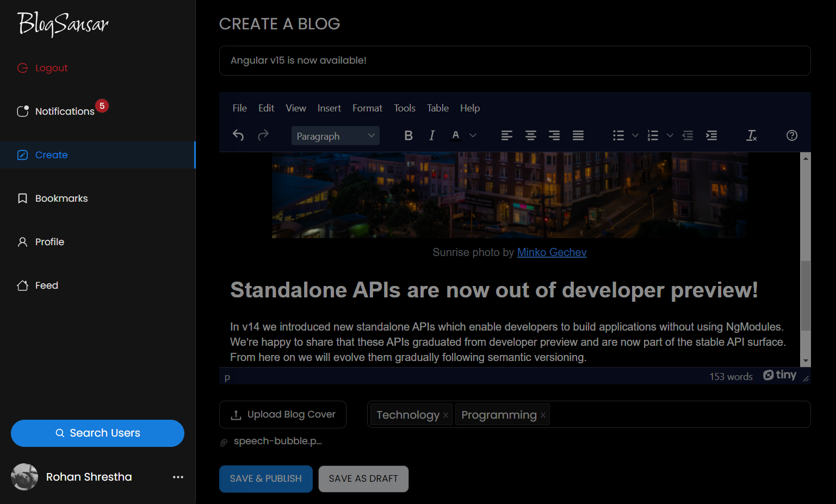
Task: Click the redo arrow icon
Action: [263, 135]
